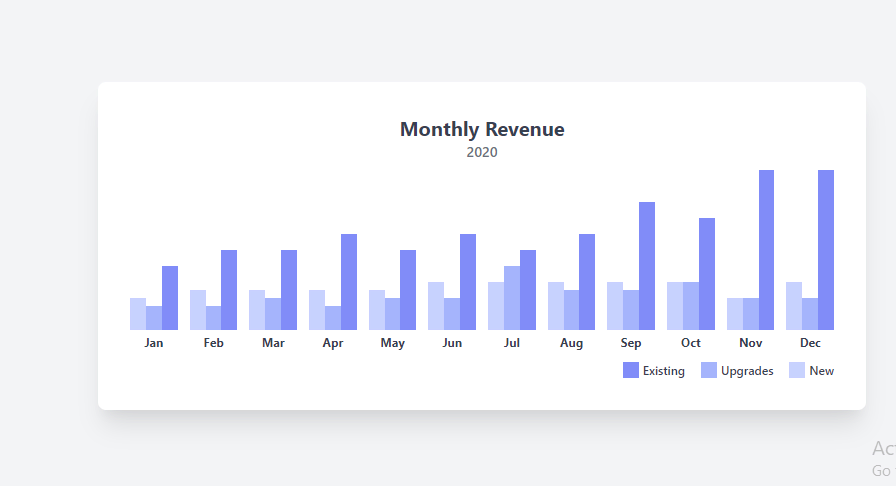Click the Existing bar for Sep
The width and height of the screenshot is (896, 486).
point(647,266)
